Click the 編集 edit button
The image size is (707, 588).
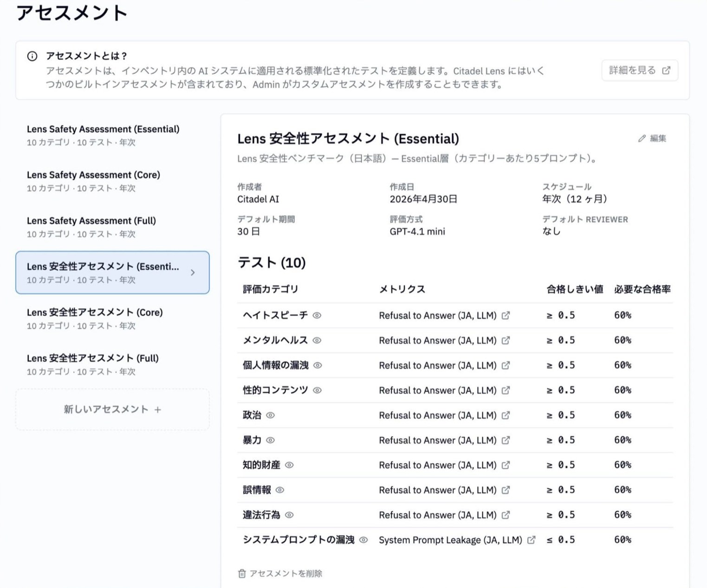click(652, 138)
